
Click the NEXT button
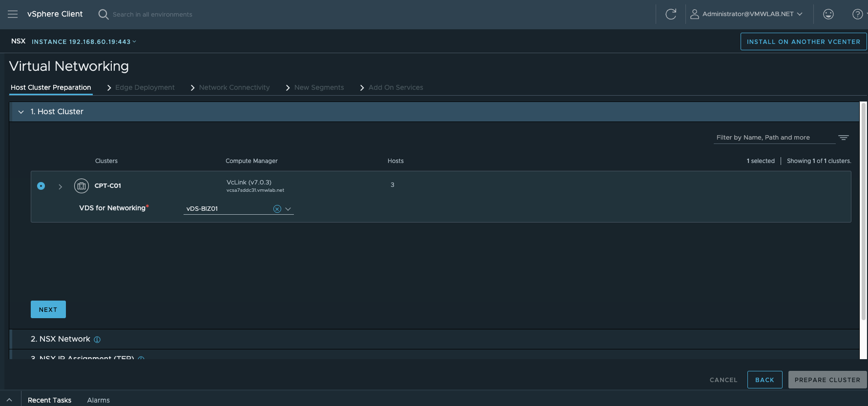(48, 309)
